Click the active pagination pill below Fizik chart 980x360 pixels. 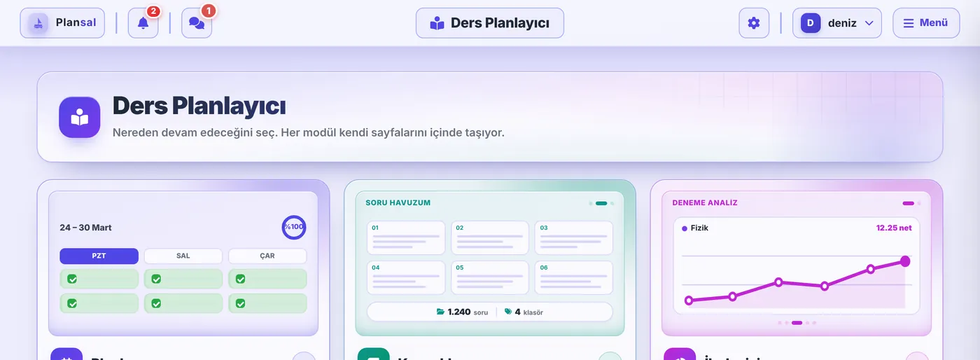click(x=797, y=323)
